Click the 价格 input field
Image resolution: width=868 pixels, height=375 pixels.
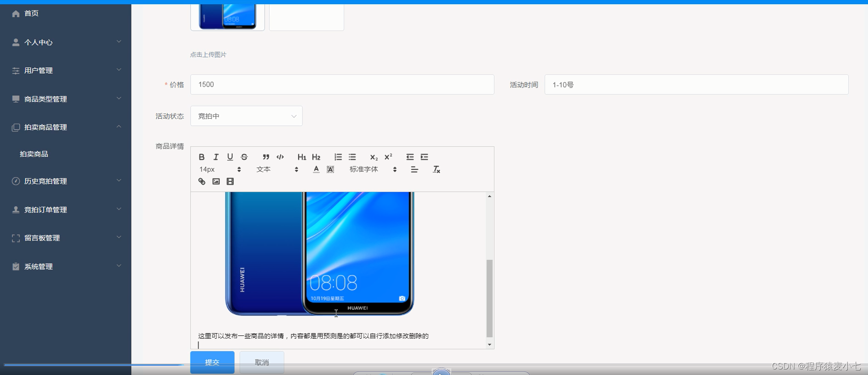342,85
